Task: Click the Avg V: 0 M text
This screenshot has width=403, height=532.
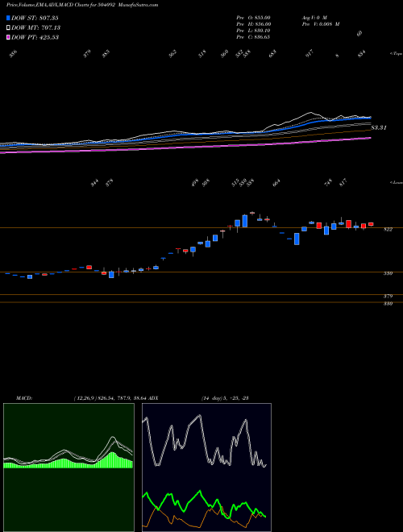Action: pyautogui.click(x=314, y=18)
